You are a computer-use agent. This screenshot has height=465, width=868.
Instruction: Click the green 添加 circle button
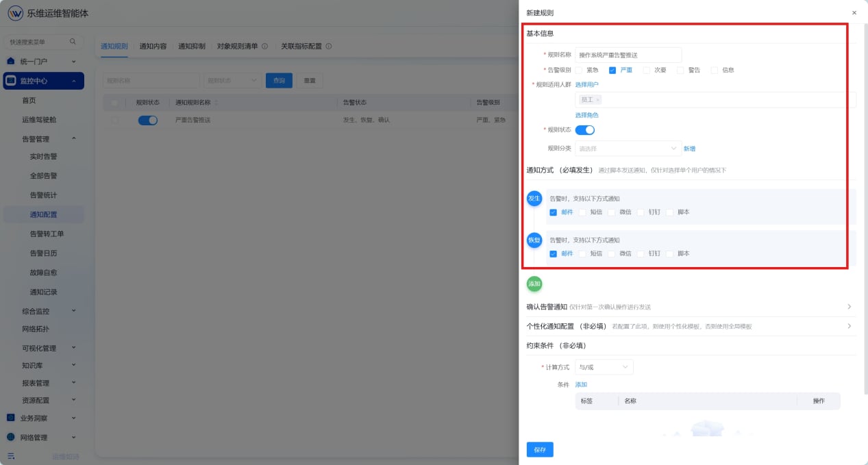[x=534, y=284]
